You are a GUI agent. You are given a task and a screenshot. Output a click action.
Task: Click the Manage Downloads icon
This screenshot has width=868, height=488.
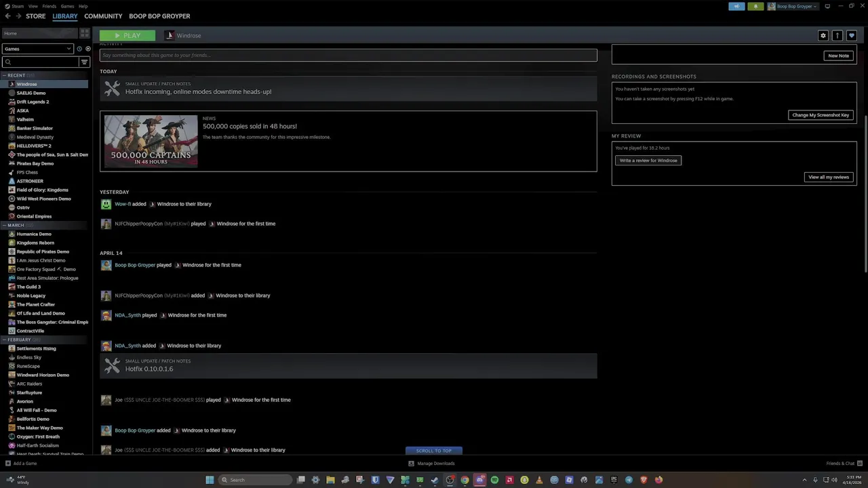tap(411, 464)
